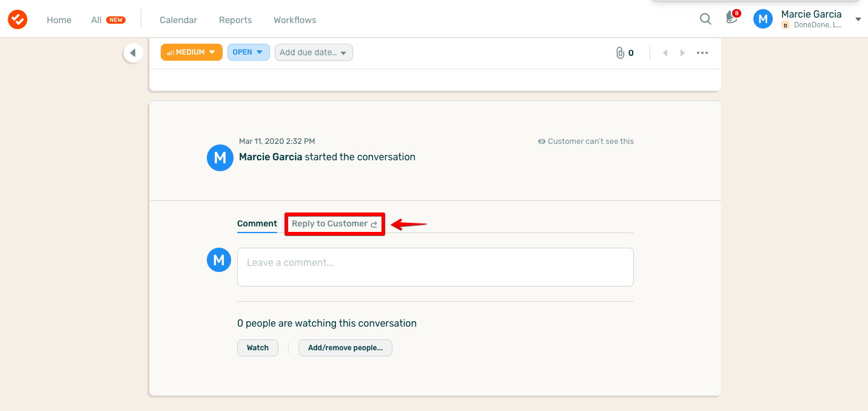The width and height of the screenshot is (868, 411).
Task: Switch to Reply to Customer tab
Action: 335,224
